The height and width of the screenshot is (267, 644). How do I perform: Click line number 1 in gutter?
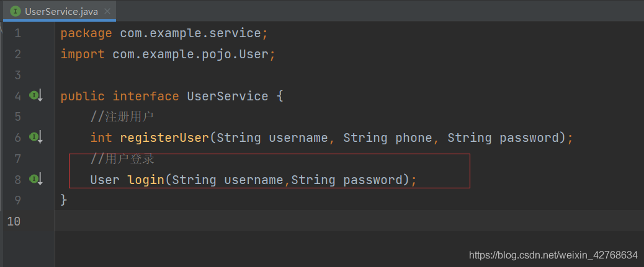coord(17,33)
